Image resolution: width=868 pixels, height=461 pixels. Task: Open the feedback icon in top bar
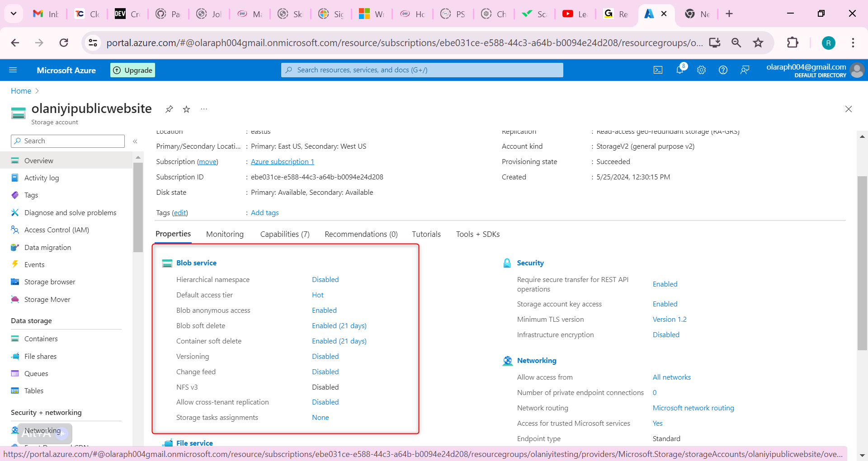tap(745, 70)
